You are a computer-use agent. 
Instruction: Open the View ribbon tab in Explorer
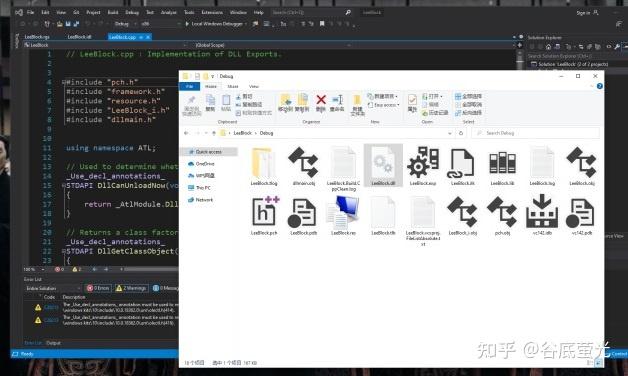pos(254,86)
